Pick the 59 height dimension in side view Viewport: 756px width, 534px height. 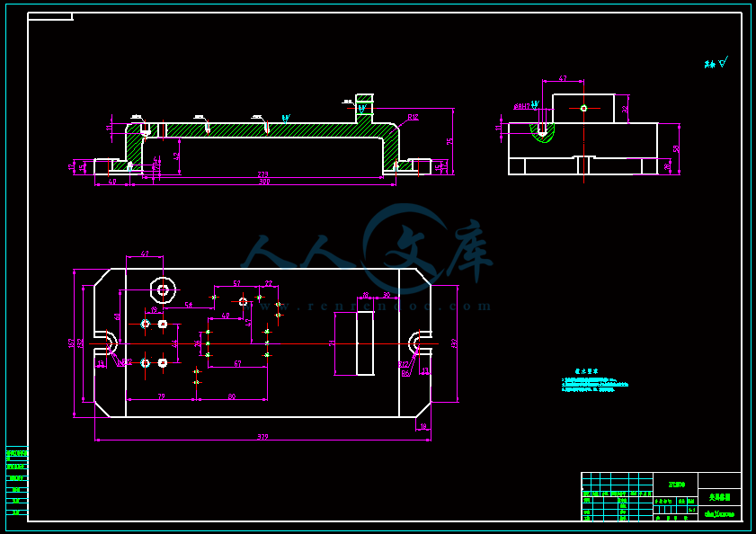point(676,149)
